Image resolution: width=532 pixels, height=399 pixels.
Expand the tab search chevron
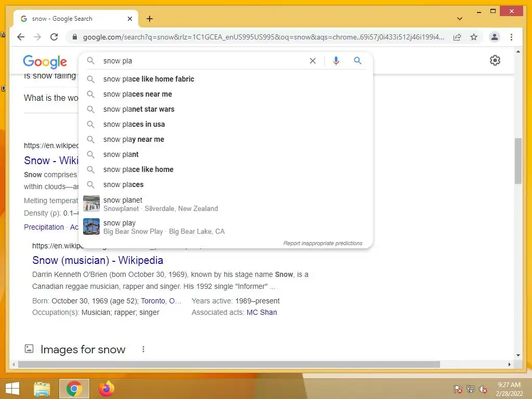point(460,19)
